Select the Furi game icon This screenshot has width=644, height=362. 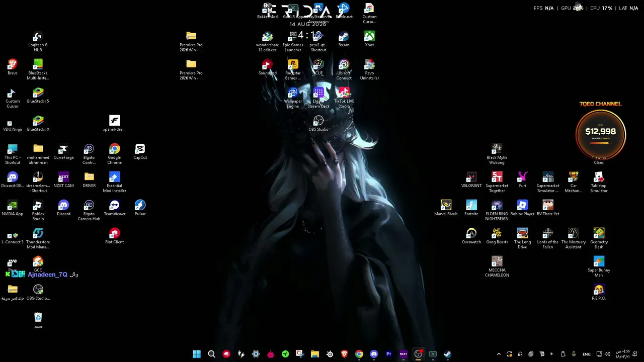pos(522,180)
